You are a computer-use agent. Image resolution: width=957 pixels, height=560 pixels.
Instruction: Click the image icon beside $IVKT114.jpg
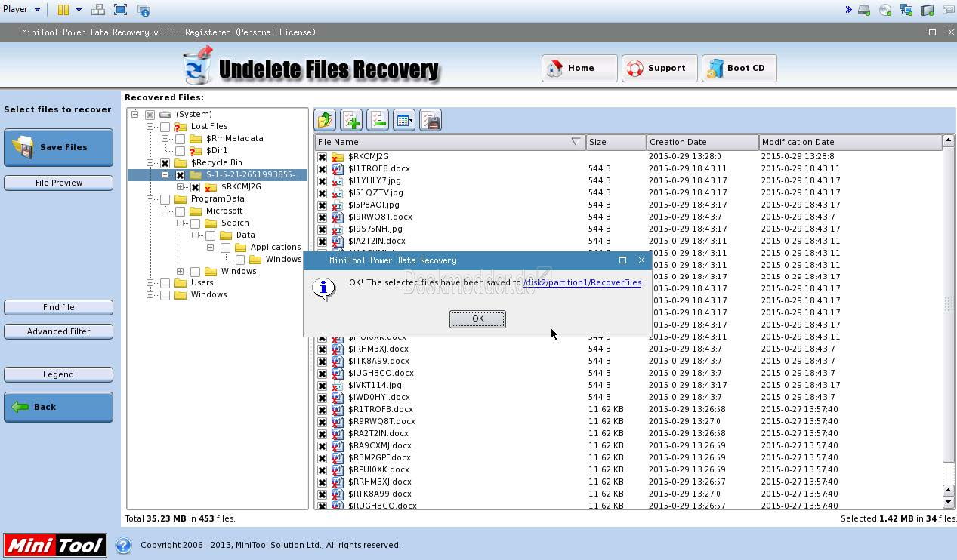click(338, 385)
